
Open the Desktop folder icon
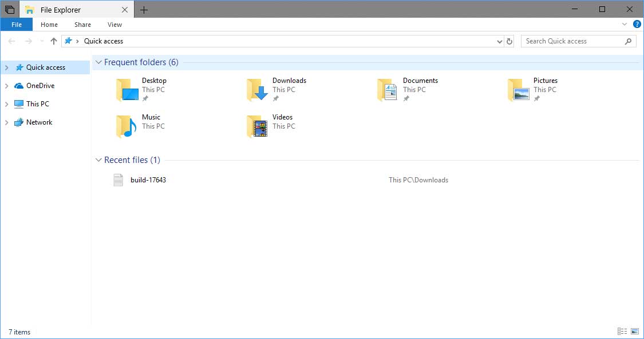[x=128, y=90]
